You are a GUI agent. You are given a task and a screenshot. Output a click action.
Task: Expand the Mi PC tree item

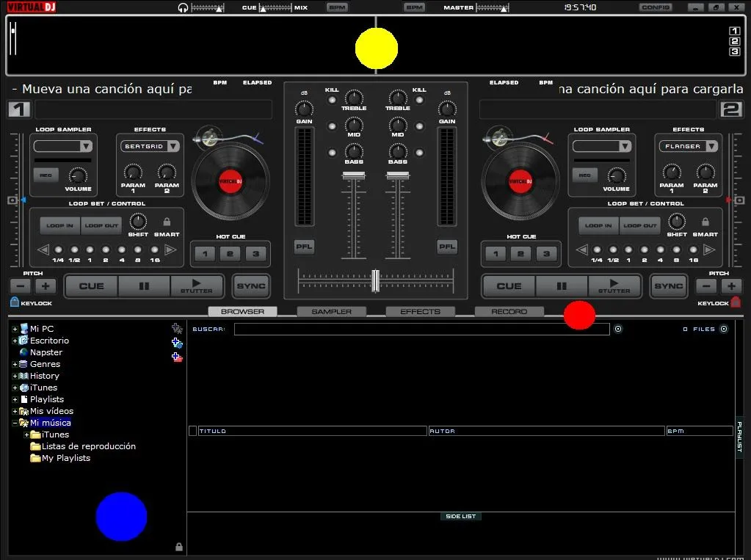coord(16,328)
